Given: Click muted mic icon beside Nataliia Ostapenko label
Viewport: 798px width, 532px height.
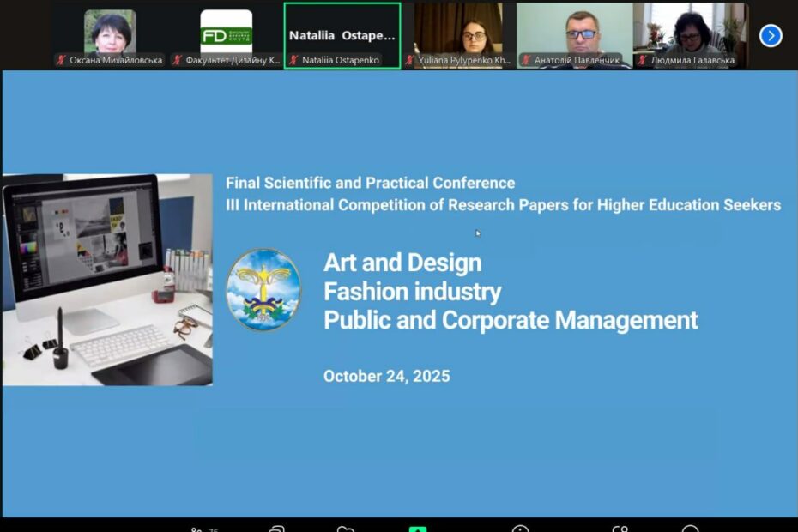Looking at the screenshot, I should 293,60.
